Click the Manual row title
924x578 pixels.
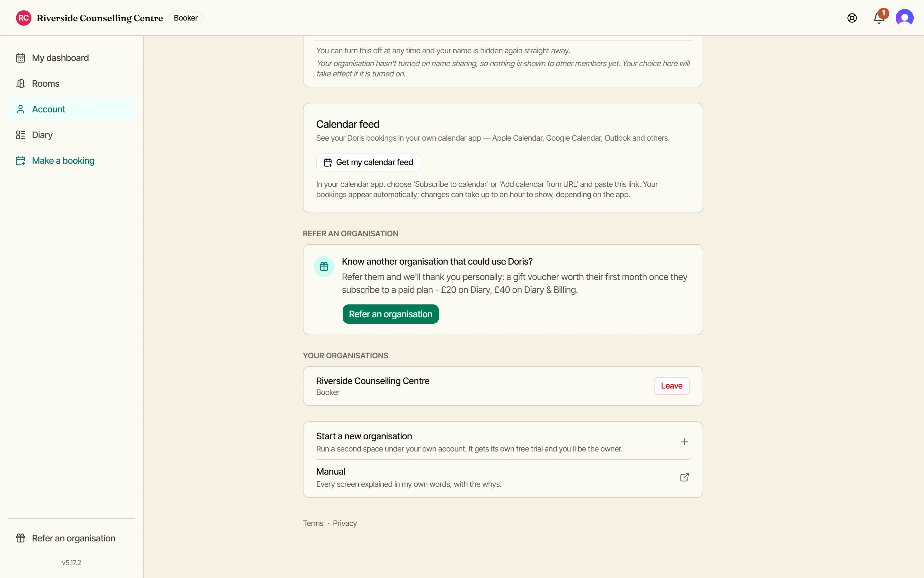[331, 471]
